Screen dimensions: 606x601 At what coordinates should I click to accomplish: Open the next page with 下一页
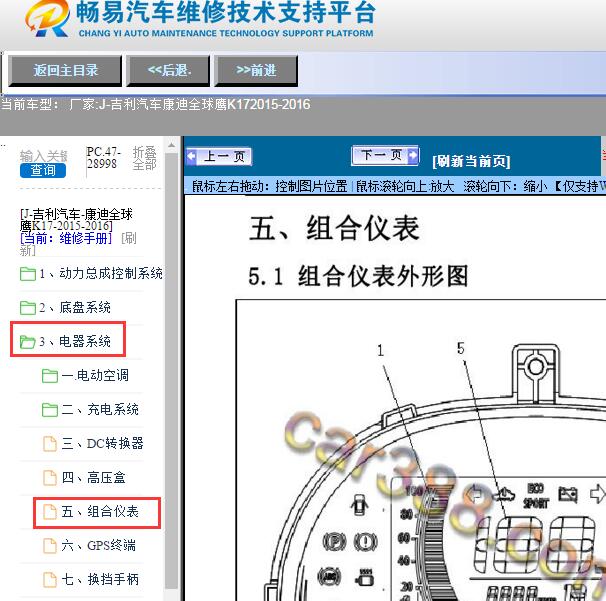pos(385,155)
